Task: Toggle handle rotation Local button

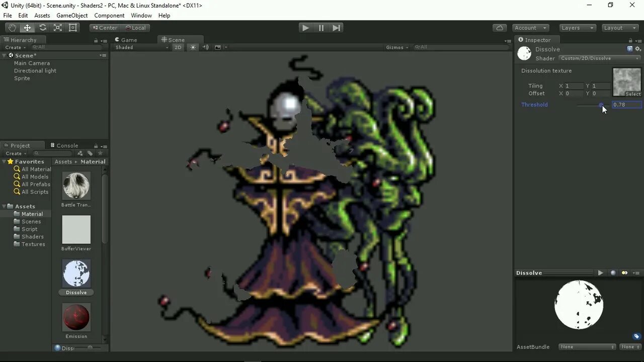Action: click(135, 28)
